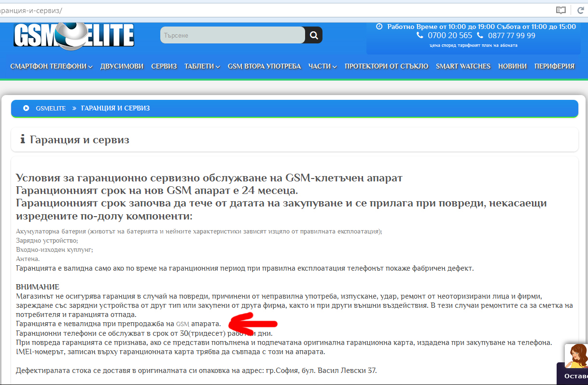
Task: Open ПРОТЕКТОРИ ОТ СТЪКЛО category
Action: point(386,67)
